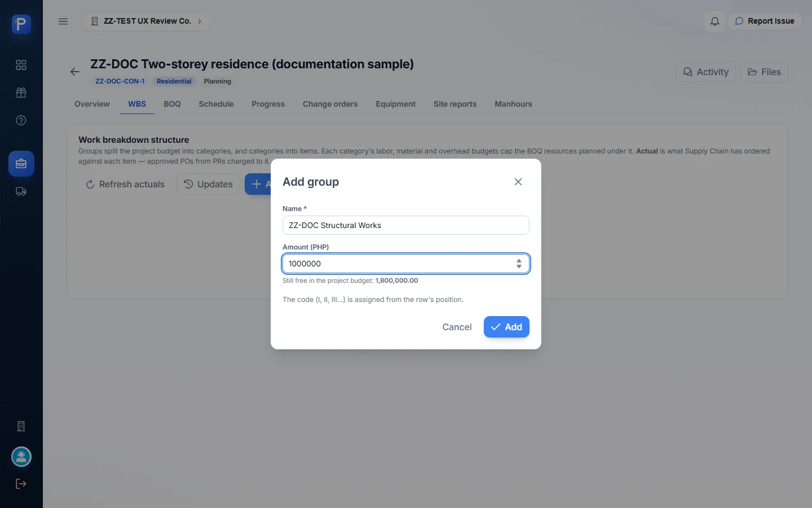Image resolution: width=812 pixels, height=508 pixels.
Task: Toggle the hamburger menu
Action: tap(63, 21)
